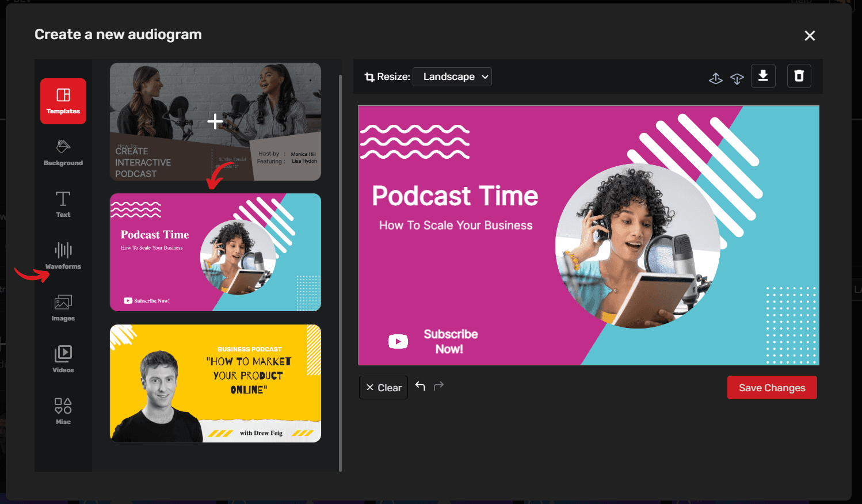Open the Templates panel

pyautogui.click(x=63, y=101)
